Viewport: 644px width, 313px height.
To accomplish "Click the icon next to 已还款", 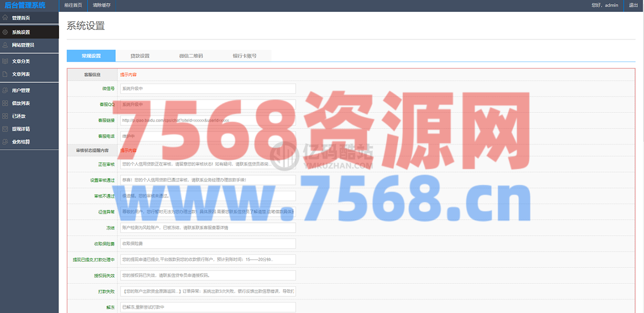I will (x=5, y=116).
